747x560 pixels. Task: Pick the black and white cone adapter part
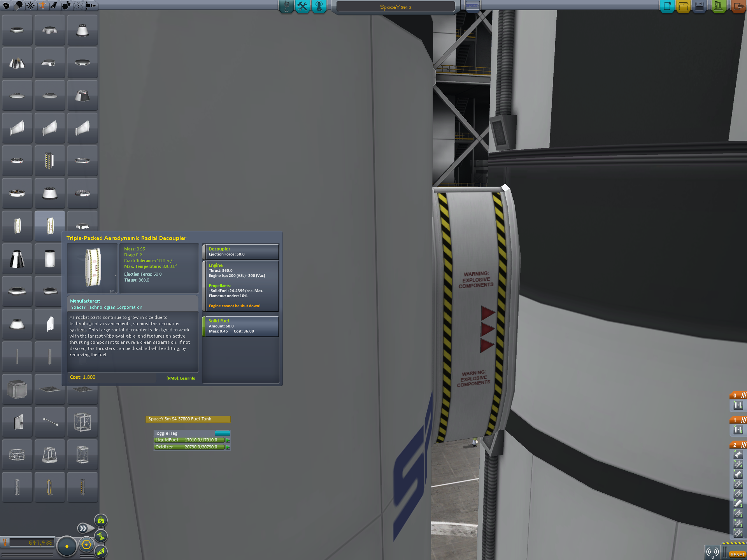pyautogui.click(x=17, y=259)
